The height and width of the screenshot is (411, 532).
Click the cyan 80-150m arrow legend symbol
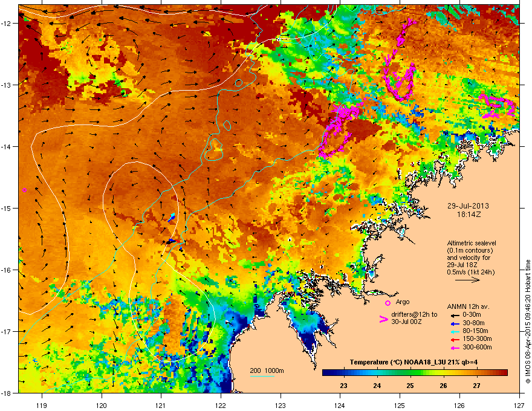(455, 331)
